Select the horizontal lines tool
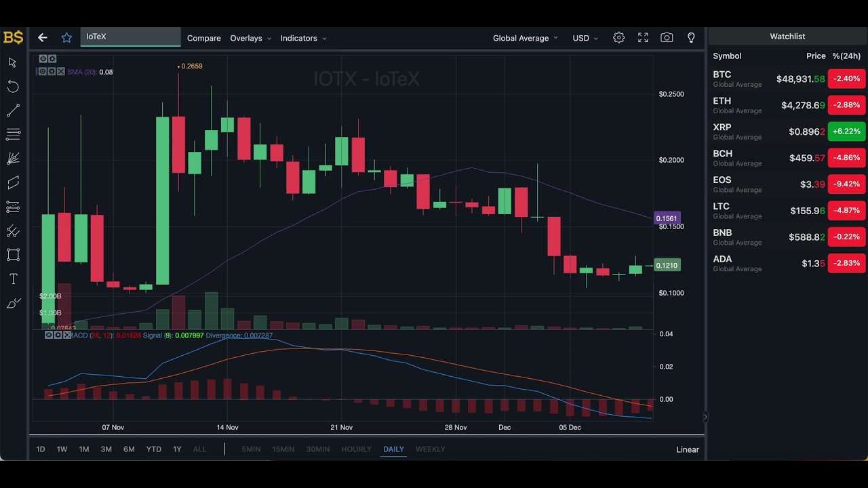The width and height of the screenshot is (868, 488). 13,134
